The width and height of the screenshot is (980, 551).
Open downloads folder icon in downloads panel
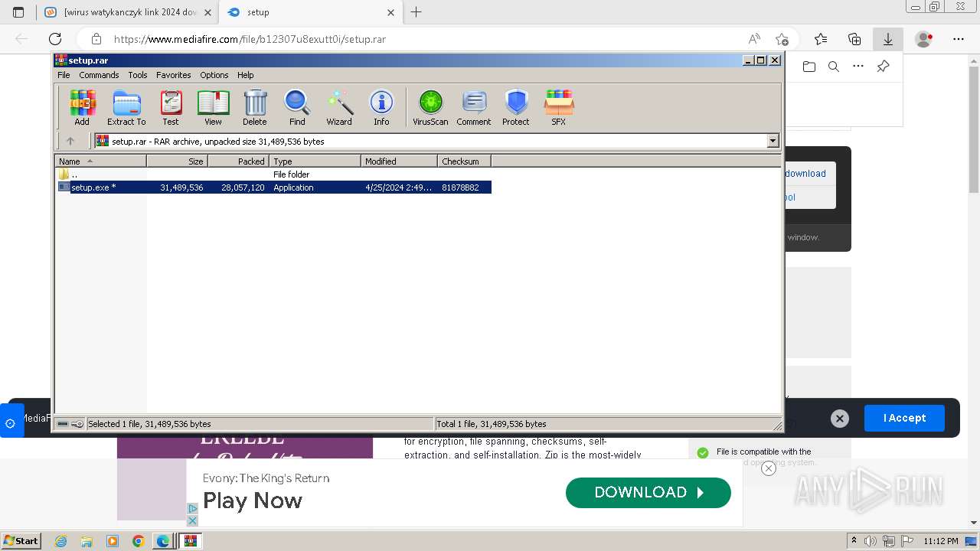pyautogui.click(x=809, y=67)
